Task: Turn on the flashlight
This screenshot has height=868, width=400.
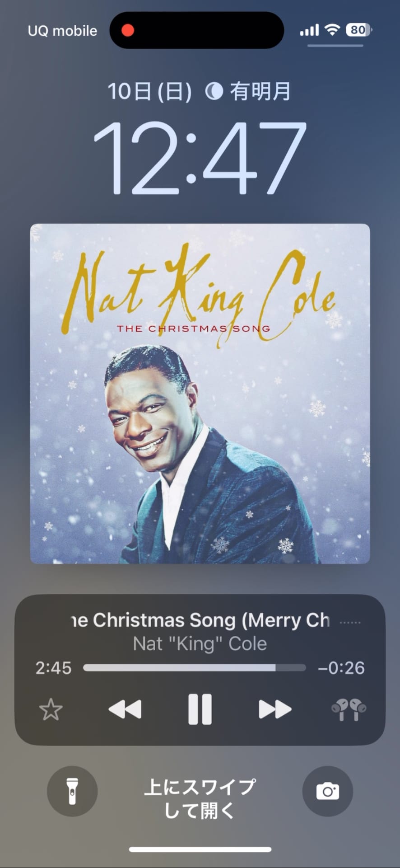Action: [72, 791]
